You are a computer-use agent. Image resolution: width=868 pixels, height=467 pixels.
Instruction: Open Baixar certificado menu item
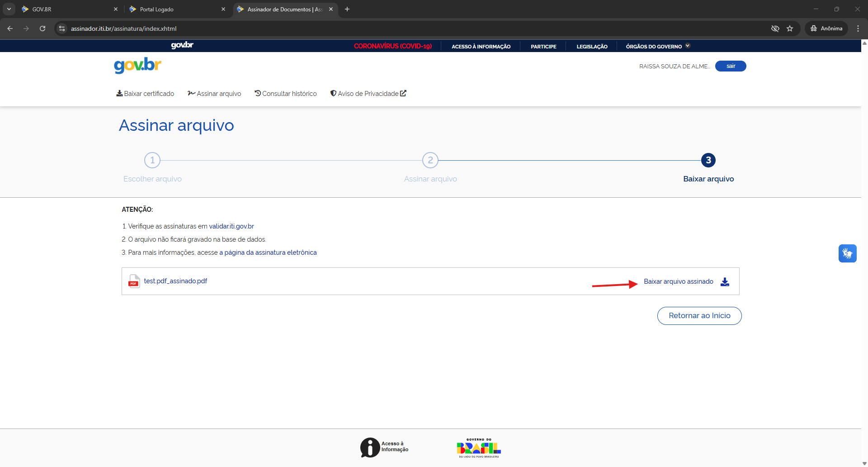(x=145, y=94)
